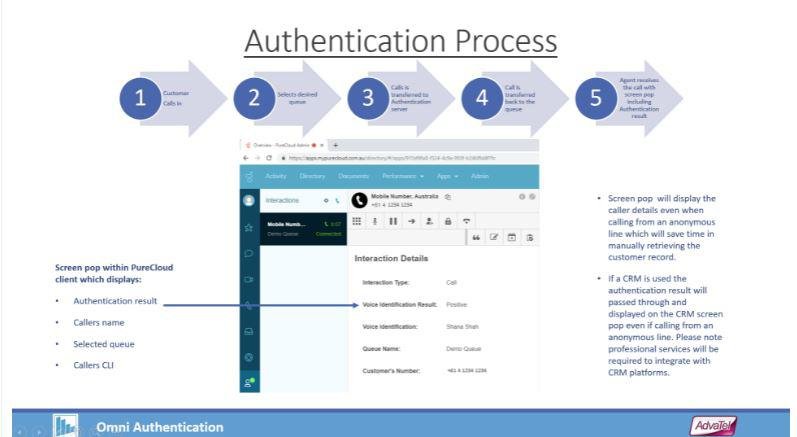
Task: Open the Directory menu
Action: tap(312, 176)
